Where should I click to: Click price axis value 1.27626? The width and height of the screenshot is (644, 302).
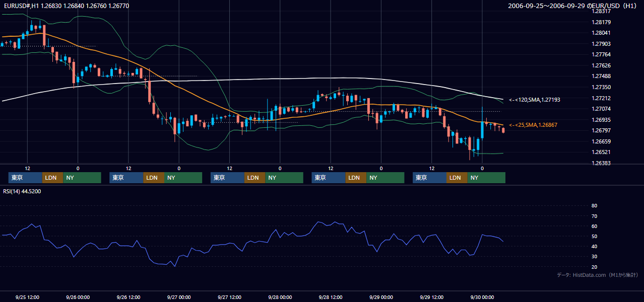click(x=601, y=65)
